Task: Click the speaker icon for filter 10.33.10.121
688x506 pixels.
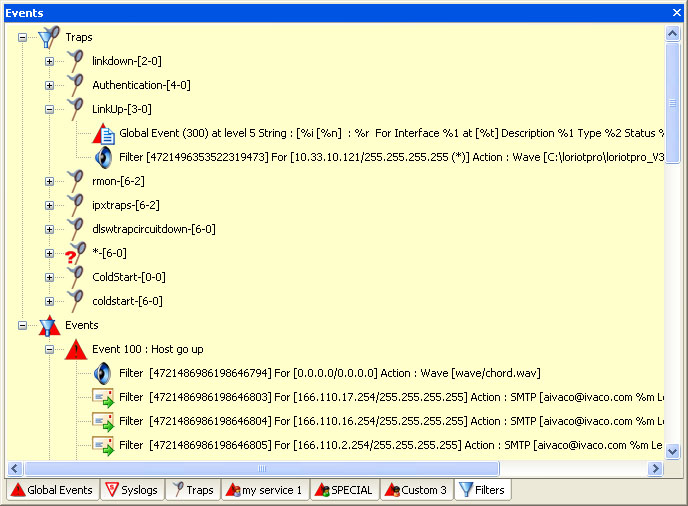Action: [x=103, y=158]
